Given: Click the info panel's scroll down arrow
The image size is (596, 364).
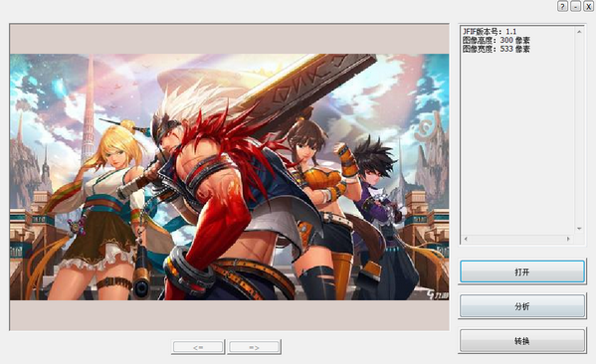Looking at the screenshot, I should point(579,229).
